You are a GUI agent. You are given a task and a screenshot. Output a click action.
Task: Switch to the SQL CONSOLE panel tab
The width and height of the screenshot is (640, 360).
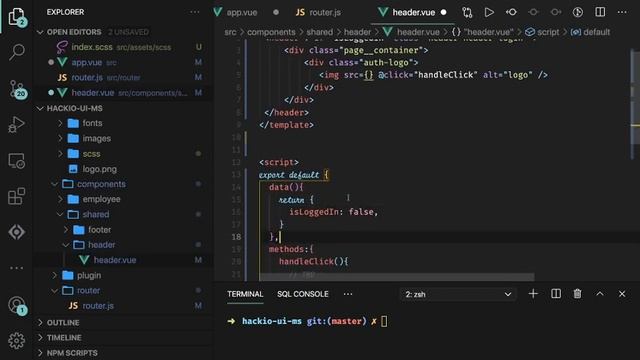302,294
